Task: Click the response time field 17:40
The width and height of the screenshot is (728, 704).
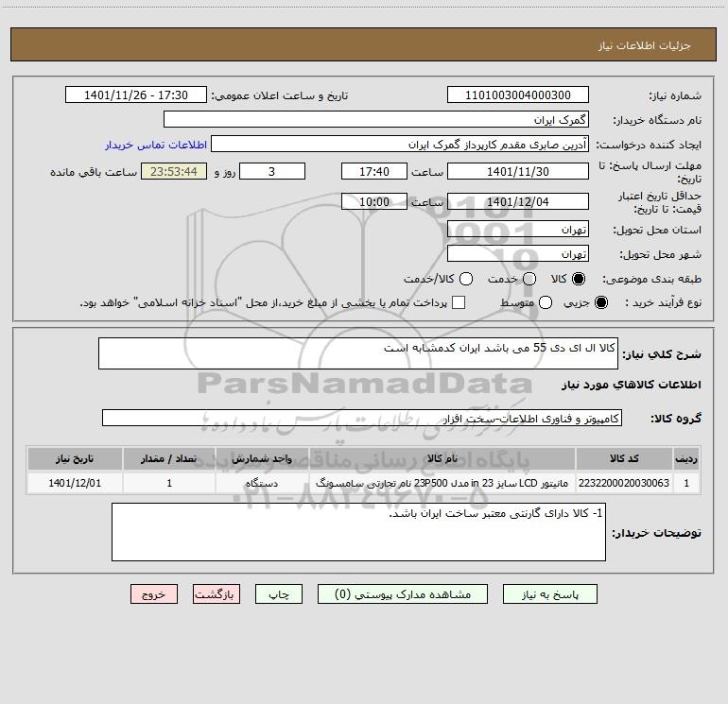Action: [374, 171]
